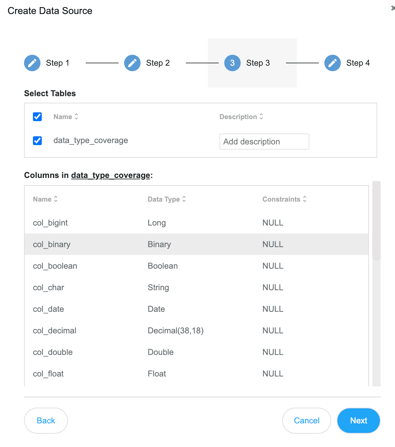This screenshot has height=447, width=395.
Task: Click the Back button
Action: coord(46,421)
